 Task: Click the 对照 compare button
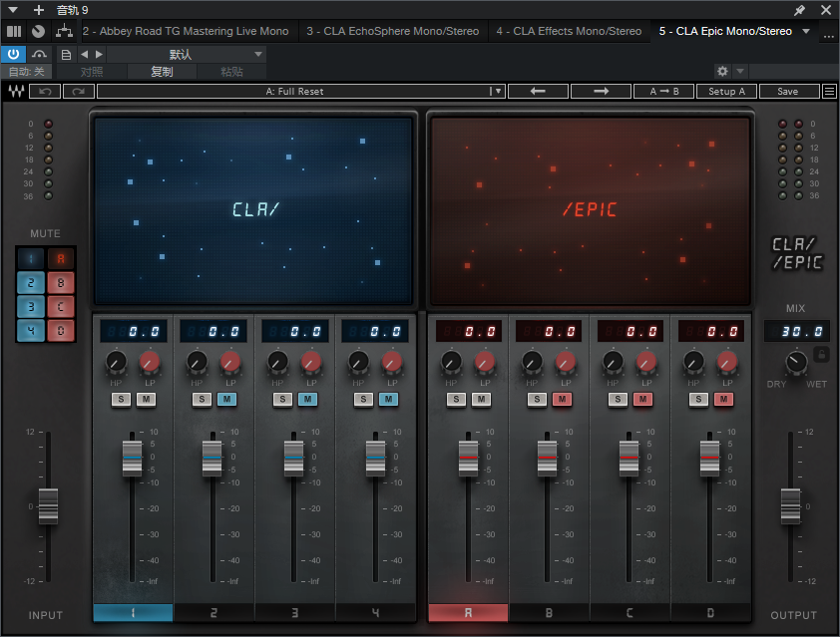click(x=92, y=71)
